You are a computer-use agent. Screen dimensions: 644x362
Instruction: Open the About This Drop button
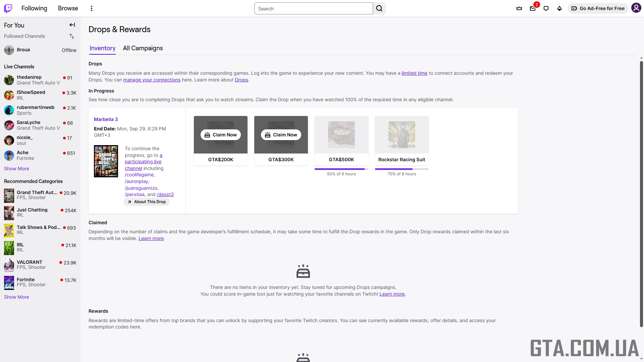coord(147,202)
